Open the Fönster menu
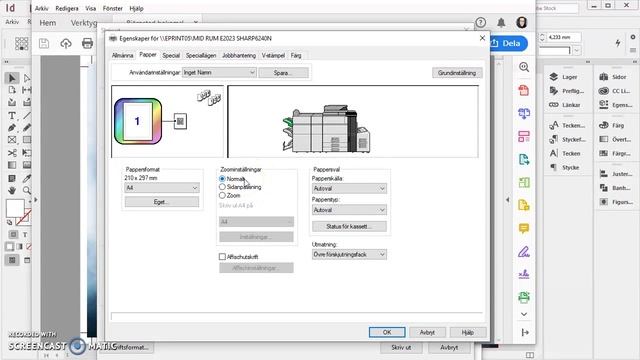 tap(113, 8)
